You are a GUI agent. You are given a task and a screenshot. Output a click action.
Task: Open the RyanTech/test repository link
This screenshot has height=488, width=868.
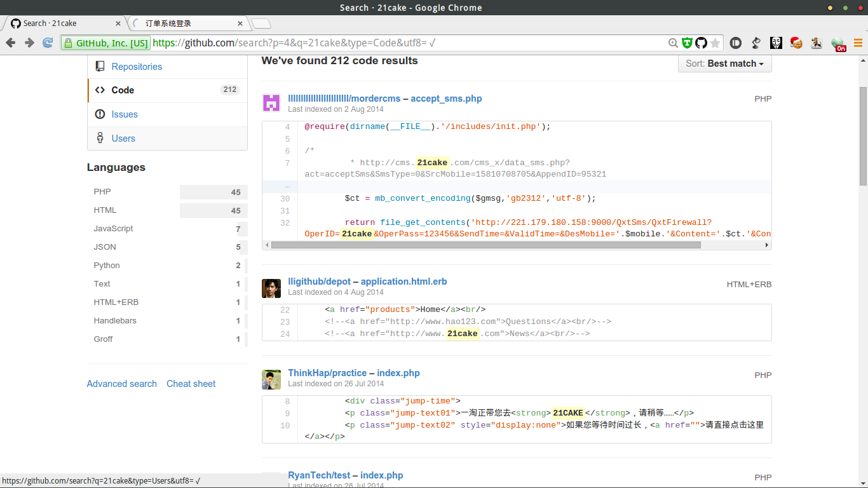pos(319,475)
